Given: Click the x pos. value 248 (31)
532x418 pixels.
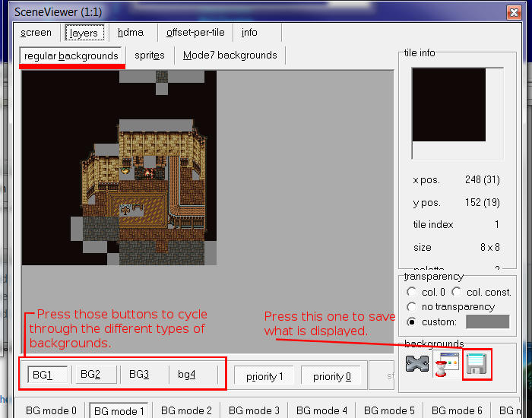Looking at the screenshot, I should (483, 179).
